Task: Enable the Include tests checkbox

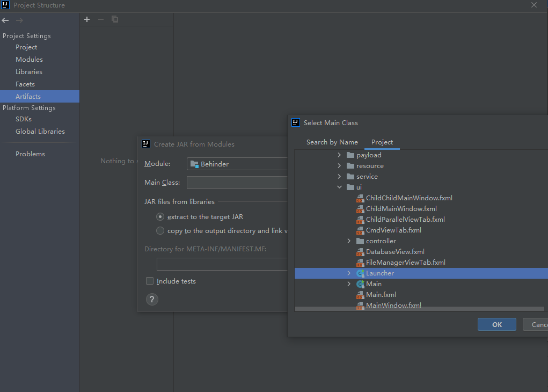Action: point(150,281)
